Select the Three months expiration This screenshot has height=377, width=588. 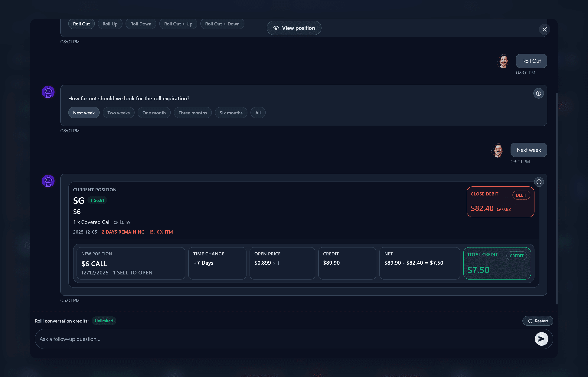(x=192, y=113)
